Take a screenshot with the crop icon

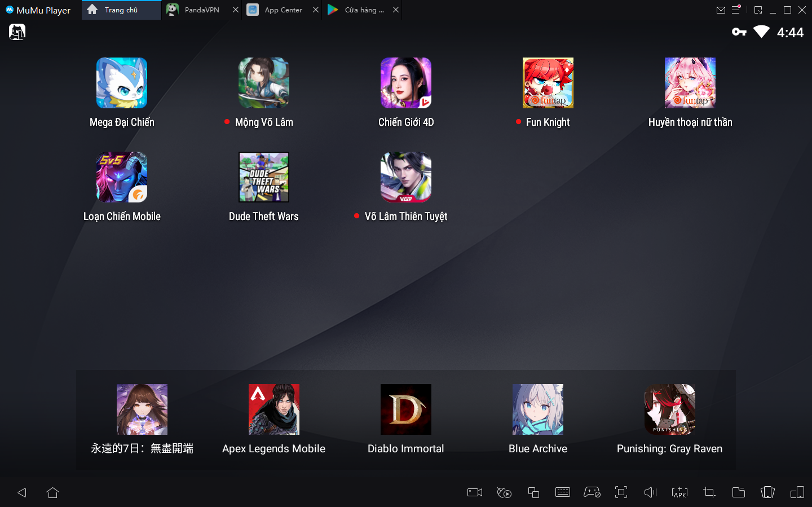[x=709, y=492]
